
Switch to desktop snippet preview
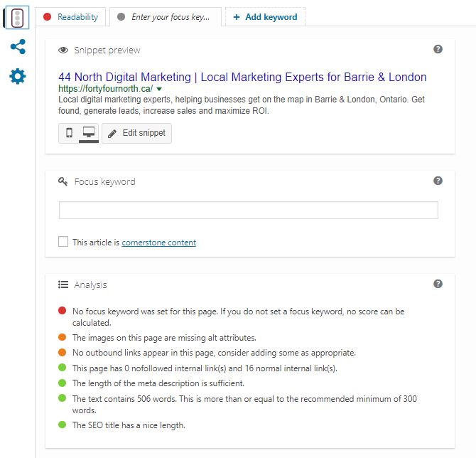(x=89, y=133)
